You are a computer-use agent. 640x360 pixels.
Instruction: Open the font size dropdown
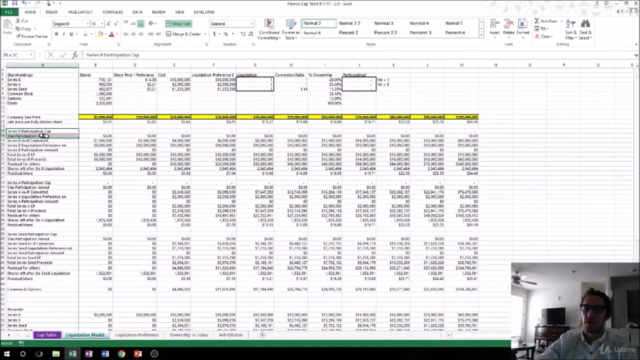tap(102, 24)
